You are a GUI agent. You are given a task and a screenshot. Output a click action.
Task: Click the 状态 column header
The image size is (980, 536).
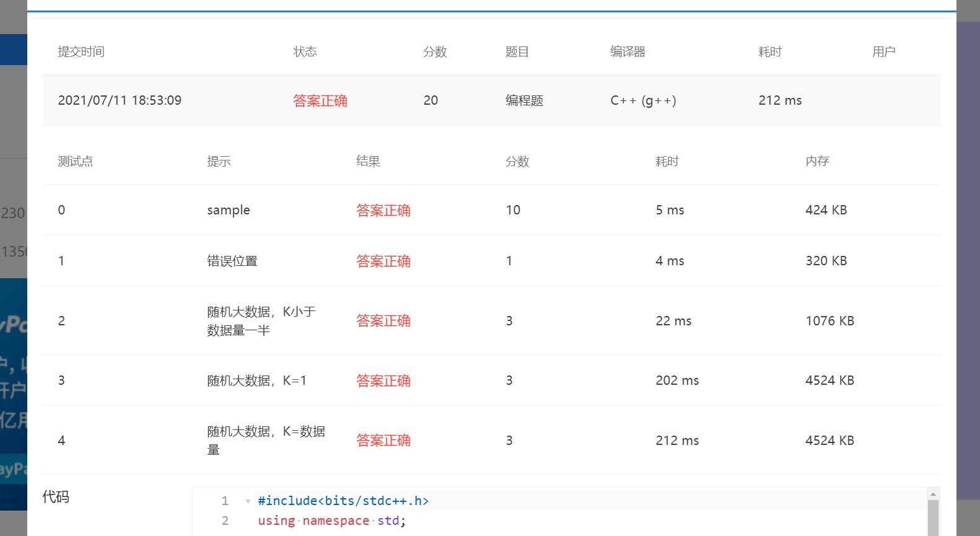point(305,51)
